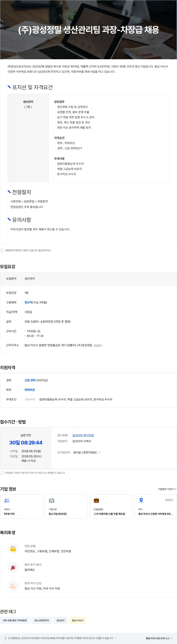Select the 생산·공정관리자 tag
This screenshot has height=644, width=177.
point(42,621)
